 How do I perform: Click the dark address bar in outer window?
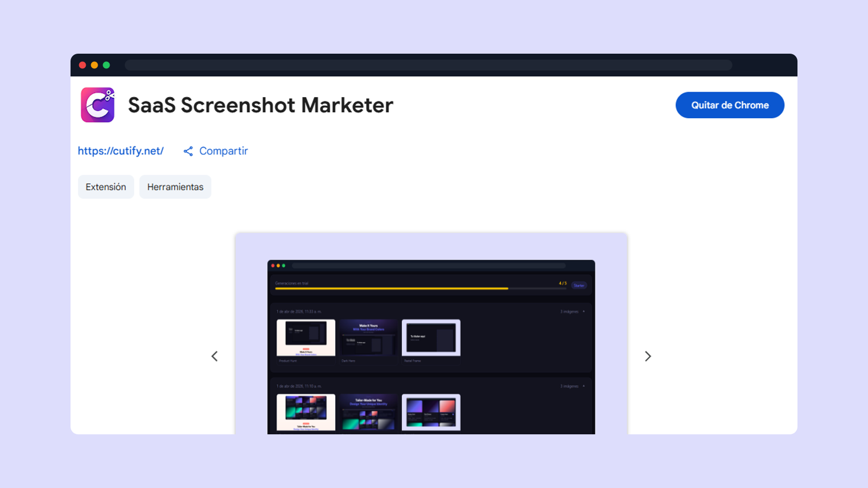429,65
